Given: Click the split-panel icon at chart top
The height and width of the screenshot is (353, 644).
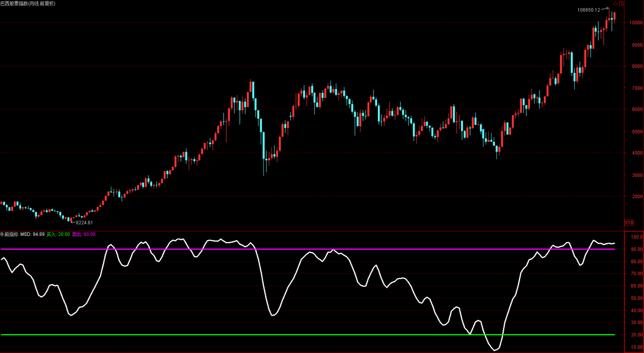Looking at the screenshot, I should (x=621, y=4).
